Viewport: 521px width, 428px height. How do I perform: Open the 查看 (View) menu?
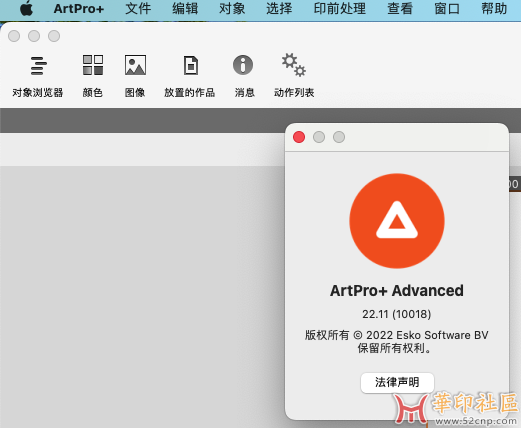click(x=400, y=9)
